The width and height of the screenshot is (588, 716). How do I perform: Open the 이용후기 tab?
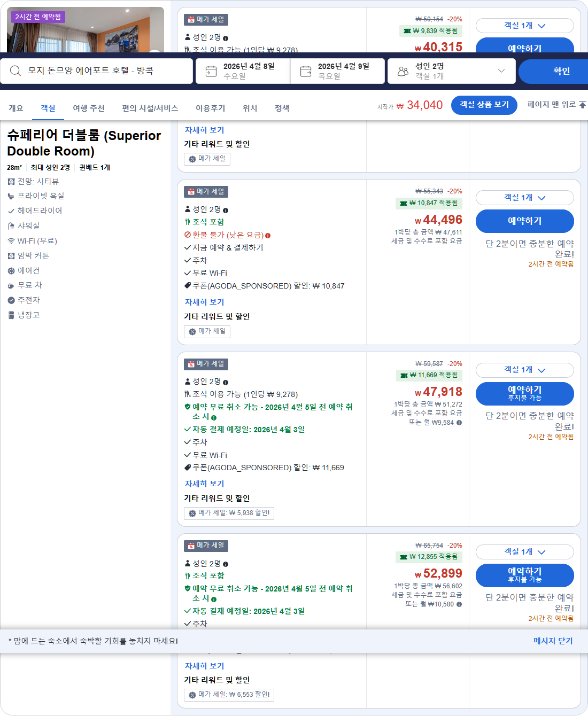211,108
